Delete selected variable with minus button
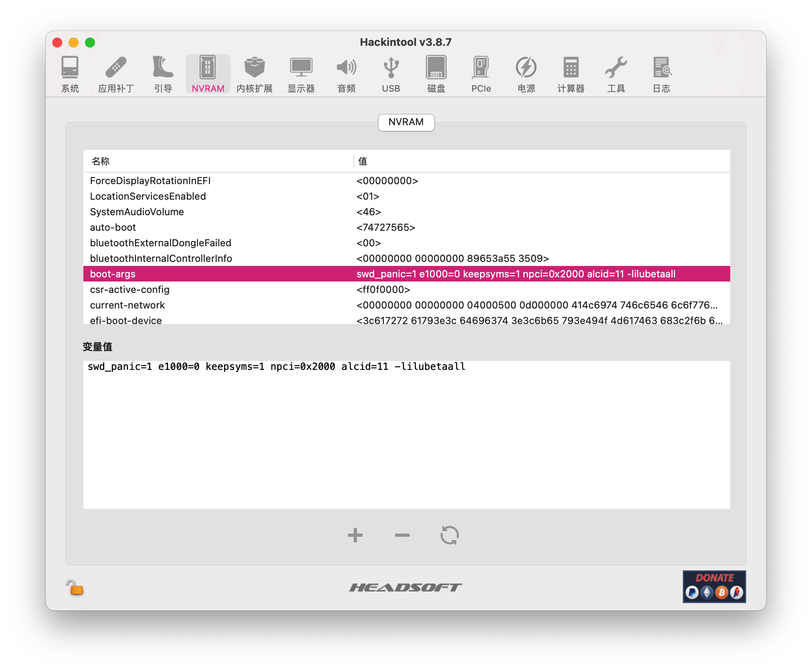This screenshot has width=812, height=671. [402, 535]
